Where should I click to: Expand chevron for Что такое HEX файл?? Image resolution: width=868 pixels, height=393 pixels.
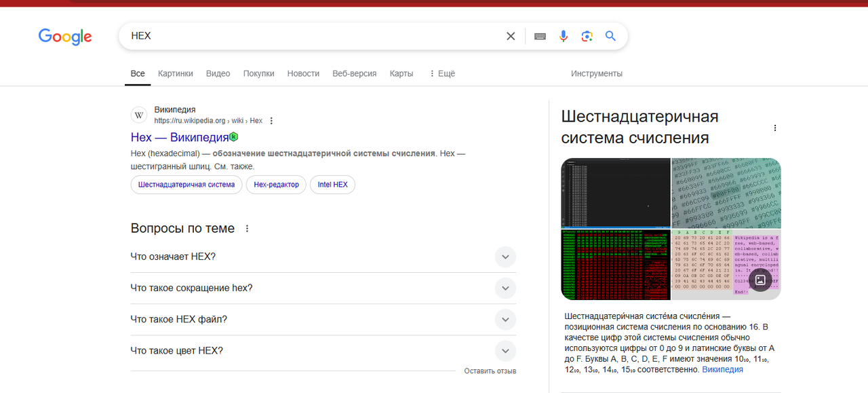(x=505, y=319)
